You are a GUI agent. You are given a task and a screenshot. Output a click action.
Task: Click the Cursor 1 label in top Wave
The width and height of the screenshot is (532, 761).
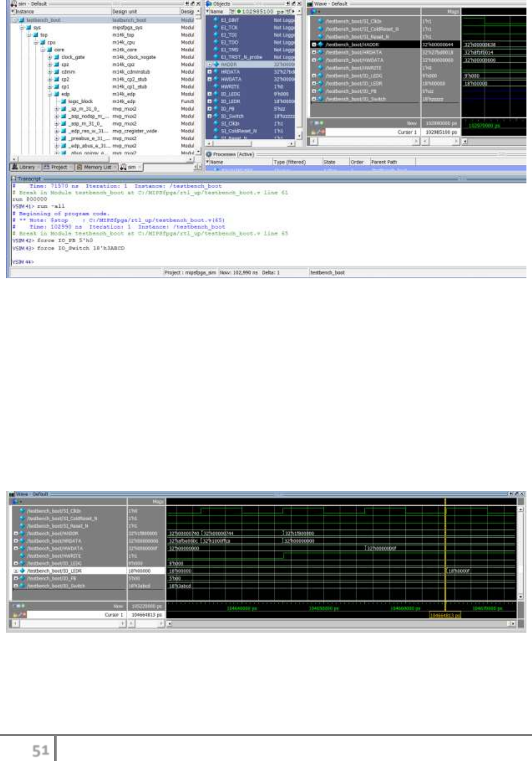pyautogui.click(x=407, y=132)
